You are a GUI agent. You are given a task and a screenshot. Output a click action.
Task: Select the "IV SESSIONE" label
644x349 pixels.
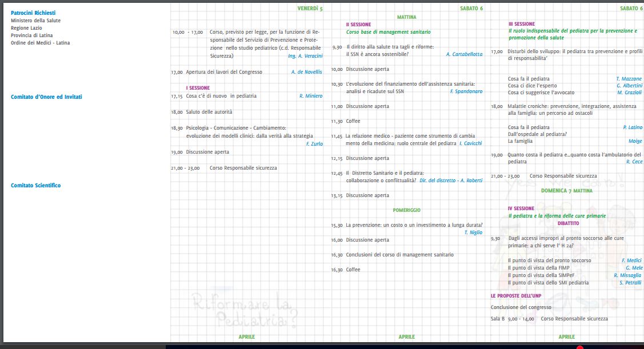coord(521,208)
